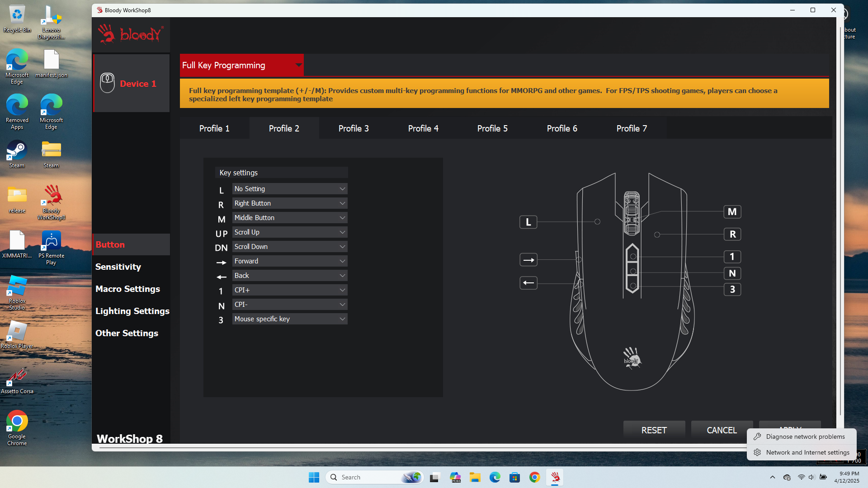
Task: Switch to the Profile 7 tab
Action: point(632,128)
